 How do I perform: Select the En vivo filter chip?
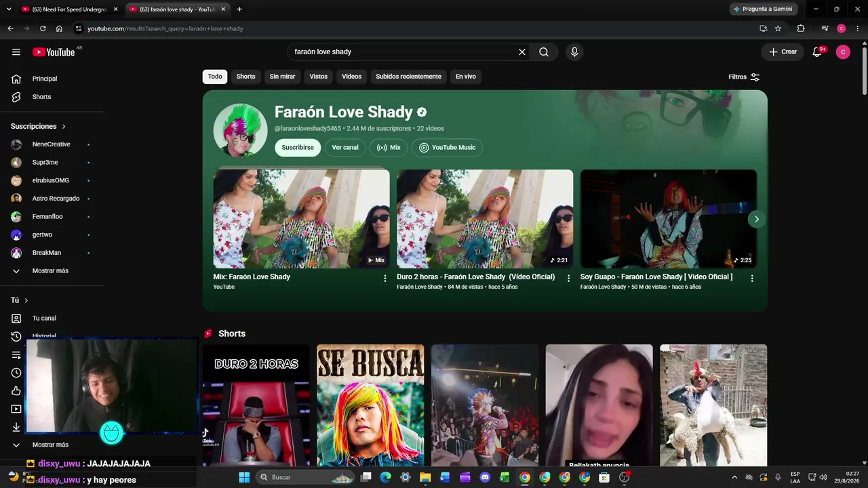[465, 77]
